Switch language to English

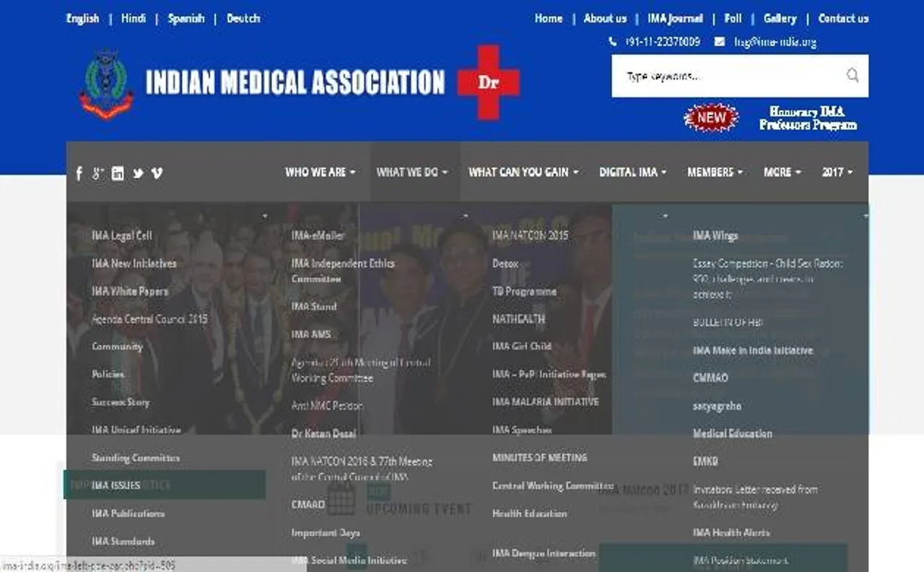point(82,18)
